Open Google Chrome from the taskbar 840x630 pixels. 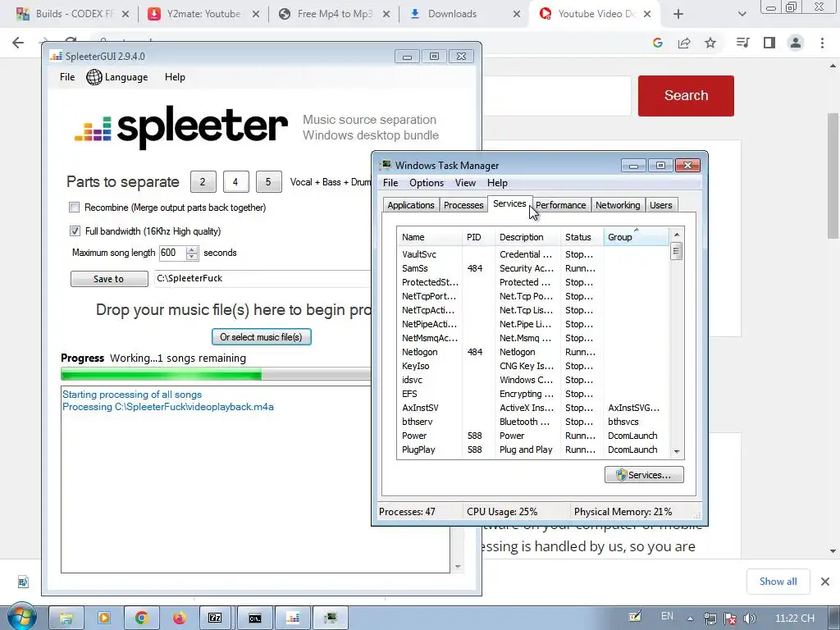pyautogui.click(x=141, y=619)
